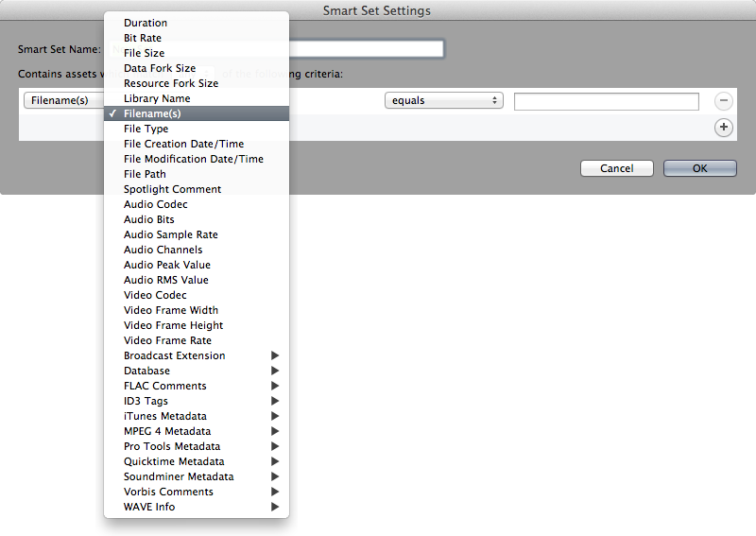Choose File Modification Date/Time option
756x536 pixels.
coord(194,159)
